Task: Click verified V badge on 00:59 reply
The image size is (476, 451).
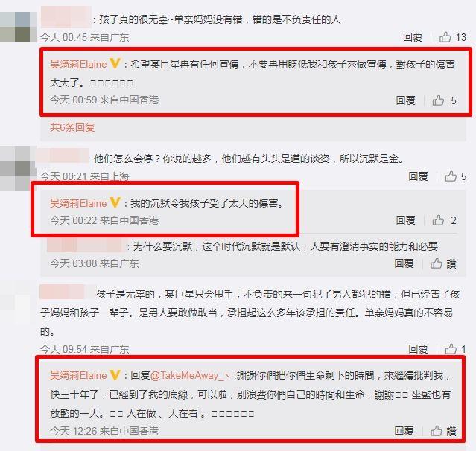Action: 115,63
